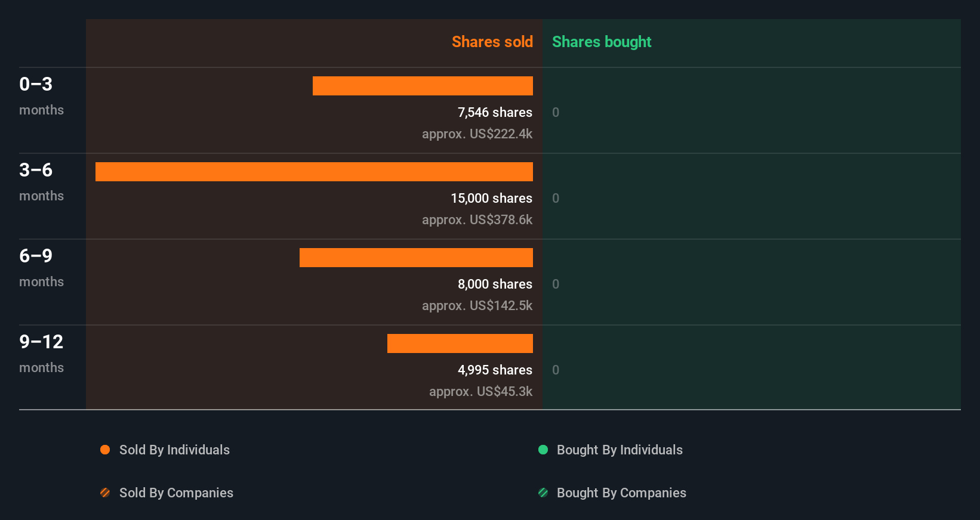Click the 15,000 shares value
The height and width of the screenshot is (520, 980).
click(491, 198)
